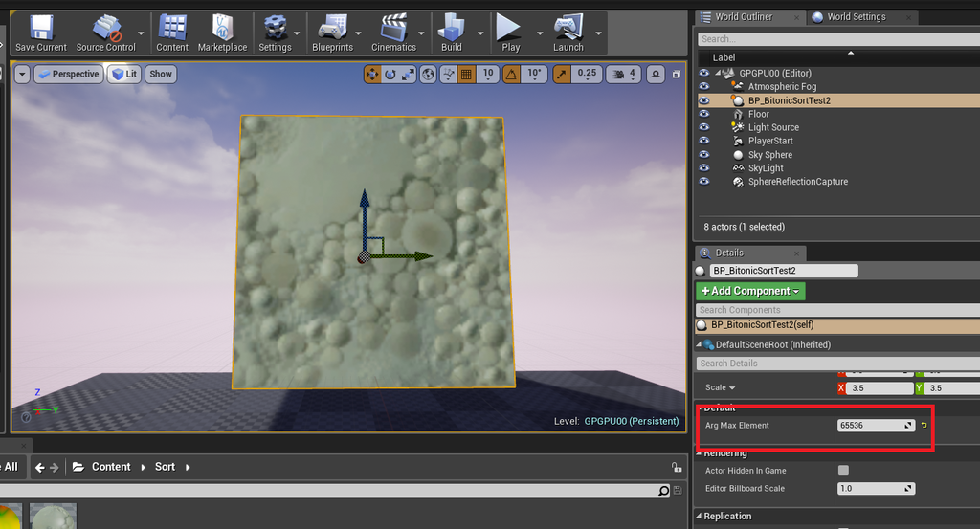This screenshot has height=529, width=980.
Task: Click the Launch button
Action: tap(568, 33)
